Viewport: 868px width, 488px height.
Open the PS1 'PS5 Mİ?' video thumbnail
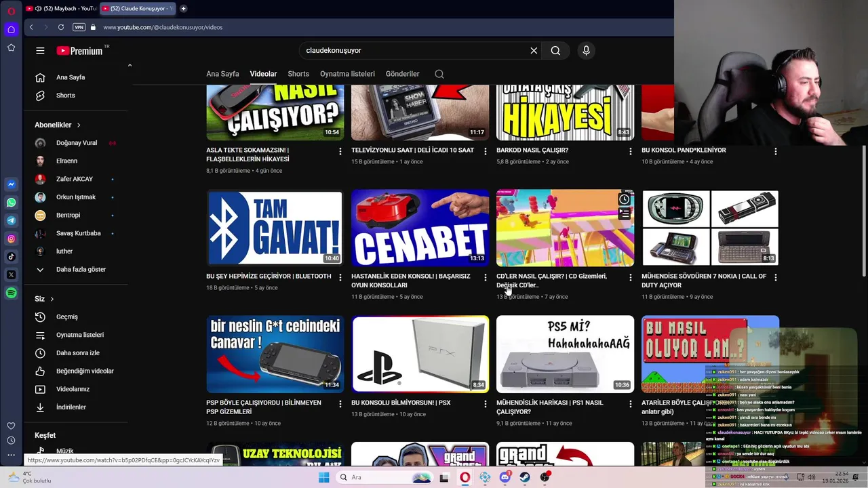[565, 354]
